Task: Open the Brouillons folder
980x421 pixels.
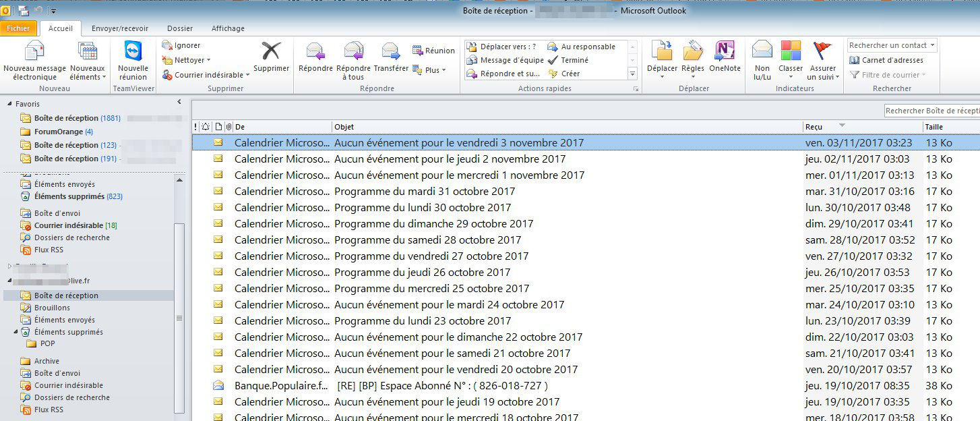Action: (52, 308)
